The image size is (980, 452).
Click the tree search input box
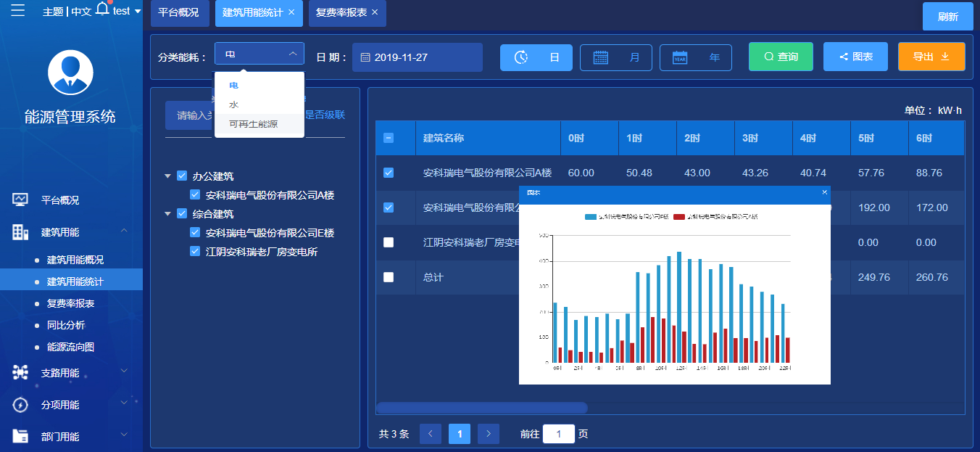point(189,115)
